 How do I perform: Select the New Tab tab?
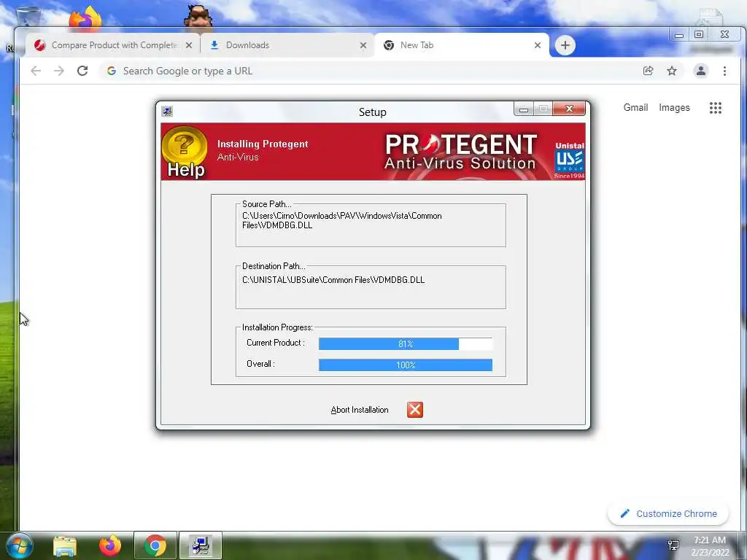(x=461, y=45)
